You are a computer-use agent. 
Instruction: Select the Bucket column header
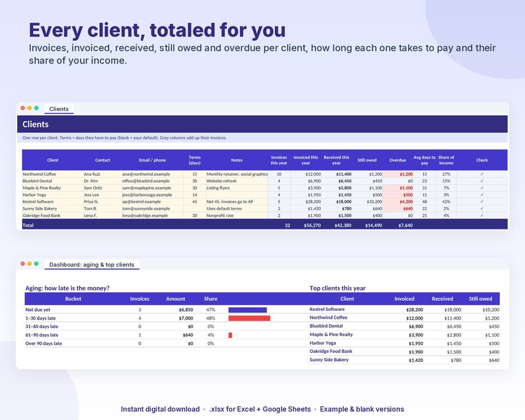(x=73, y=299)
